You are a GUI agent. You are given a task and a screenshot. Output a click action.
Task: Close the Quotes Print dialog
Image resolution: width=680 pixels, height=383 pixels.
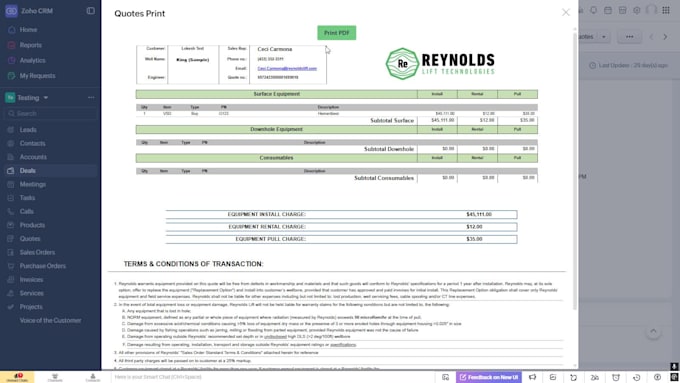click(x=566, y=13)
